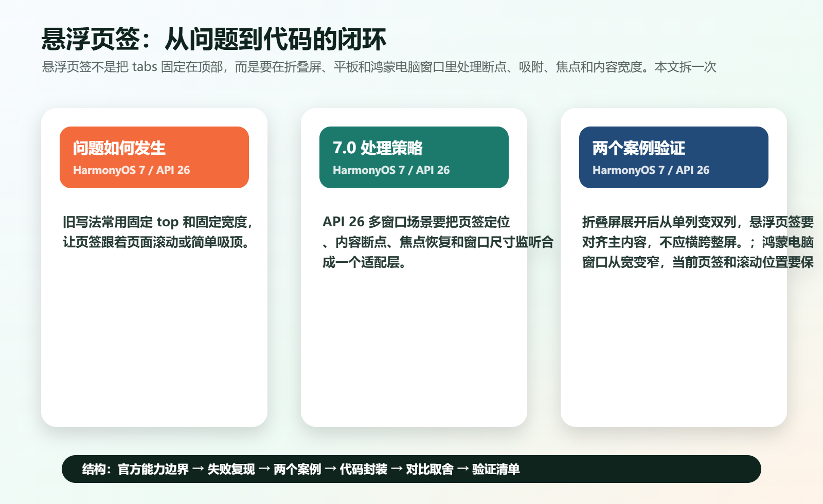Image resolution: width=823 pixels, height=504 pixels.
Task: Click the subtitle starting 悬浮页签不是把 tabs 固定在顶部
Action: point(379,67)
